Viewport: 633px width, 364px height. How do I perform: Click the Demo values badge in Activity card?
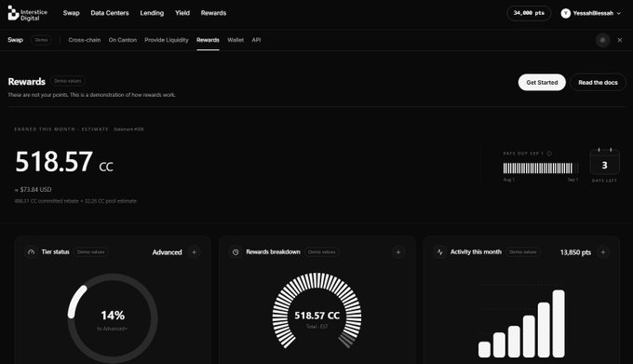click(523, 251)
